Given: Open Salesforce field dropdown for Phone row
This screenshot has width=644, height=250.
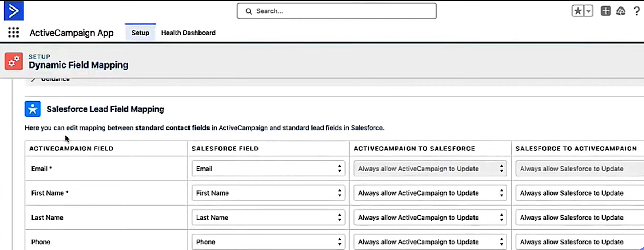Looking at the screenshot, I should (x=269, y=242).
